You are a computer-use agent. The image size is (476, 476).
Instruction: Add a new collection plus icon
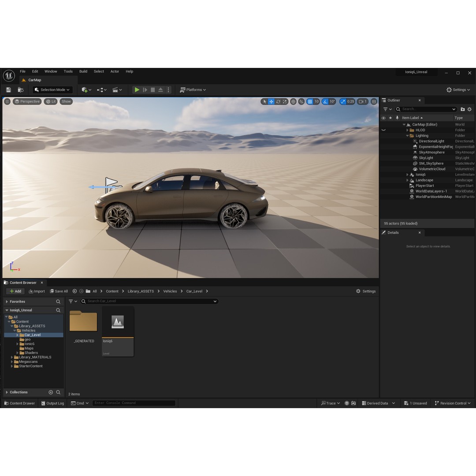pos(51,392)
